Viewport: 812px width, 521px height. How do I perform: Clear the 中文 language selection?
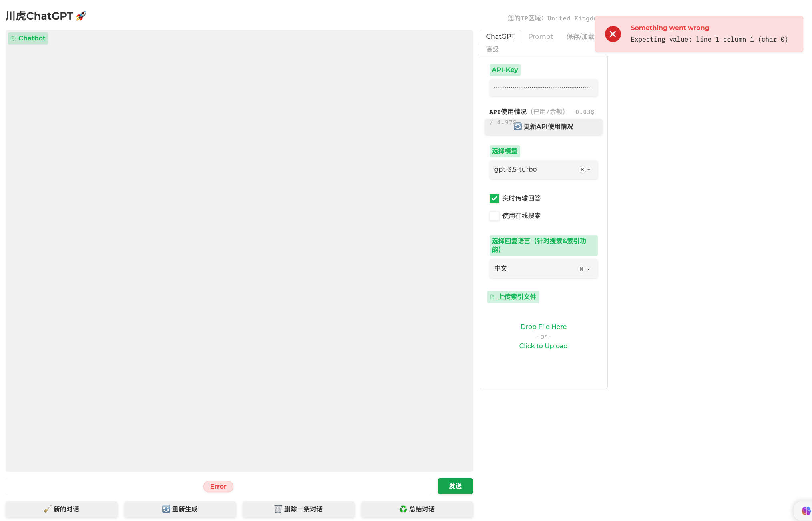point(581,269)
